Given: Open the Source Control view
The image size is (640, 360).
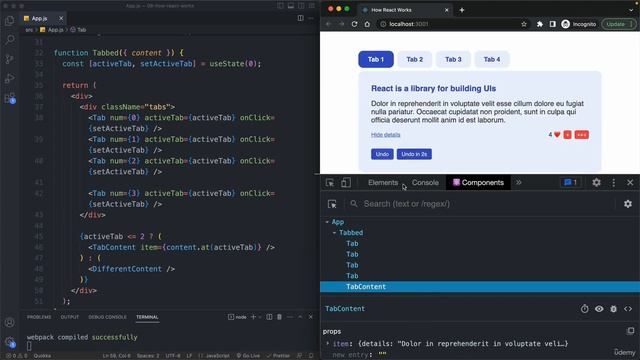Looking at the screenshot, I should tap(9, 59).
